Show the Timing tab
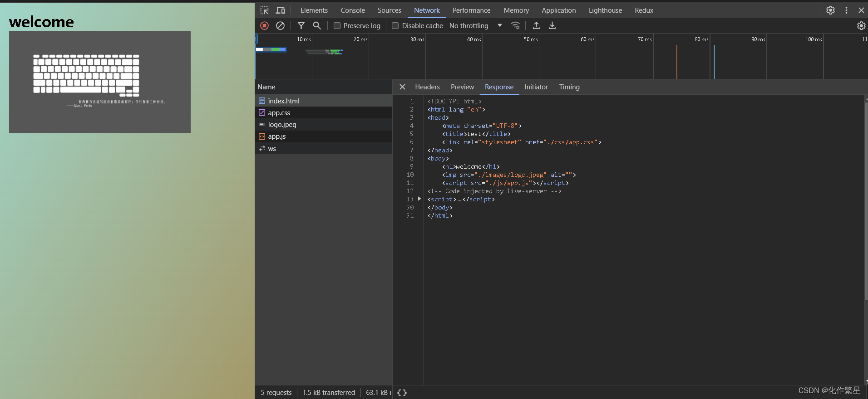 pos(569,87)
